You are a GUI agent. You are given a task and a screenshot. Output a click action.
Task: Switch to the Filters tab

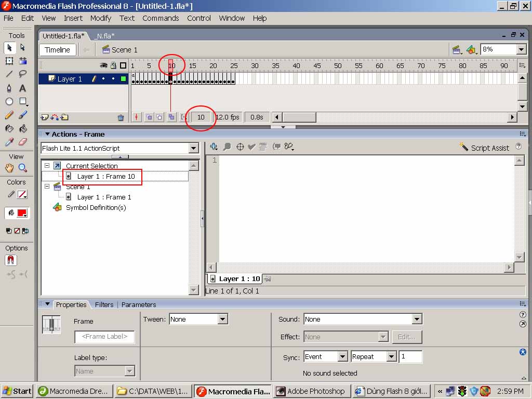click(104, 304)
